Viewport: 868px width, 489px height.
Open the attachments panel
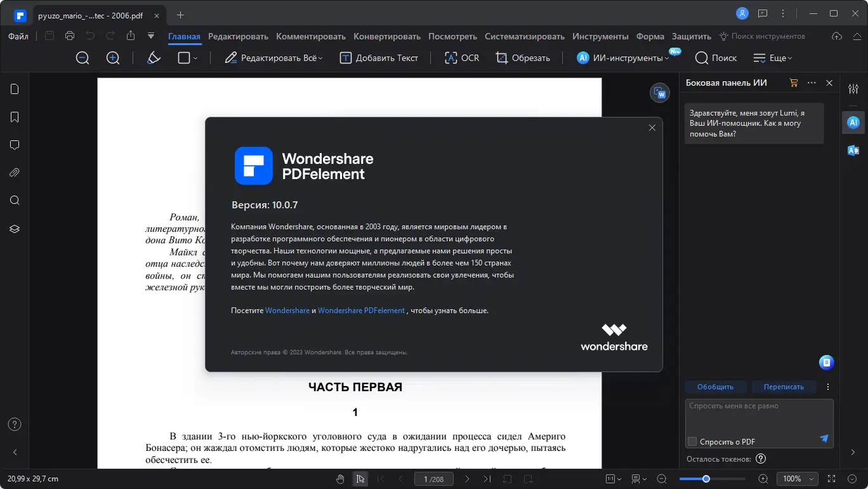[14, 172]
